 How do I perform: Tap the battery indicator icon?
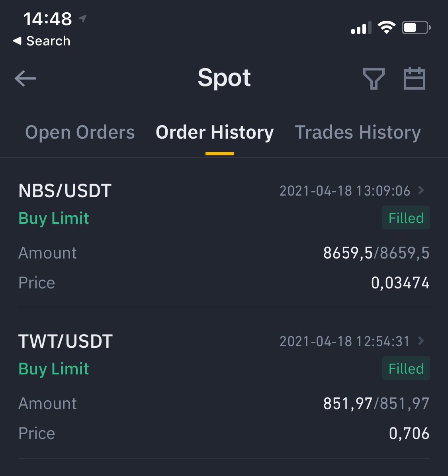(x=416, y=27)
